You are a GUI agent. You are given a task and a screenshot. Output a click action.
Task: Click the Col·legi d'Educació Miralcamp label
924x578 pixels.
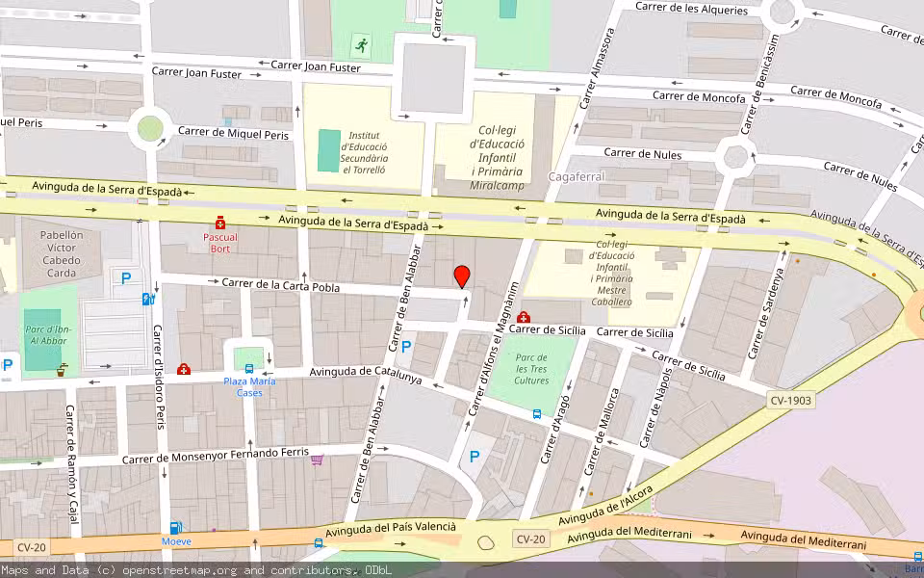(497, 156)
